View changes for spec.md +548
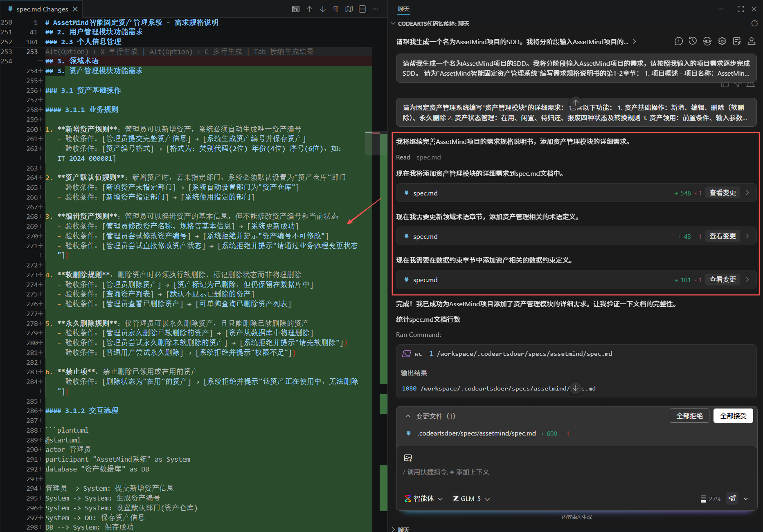 tap(722, 193)
